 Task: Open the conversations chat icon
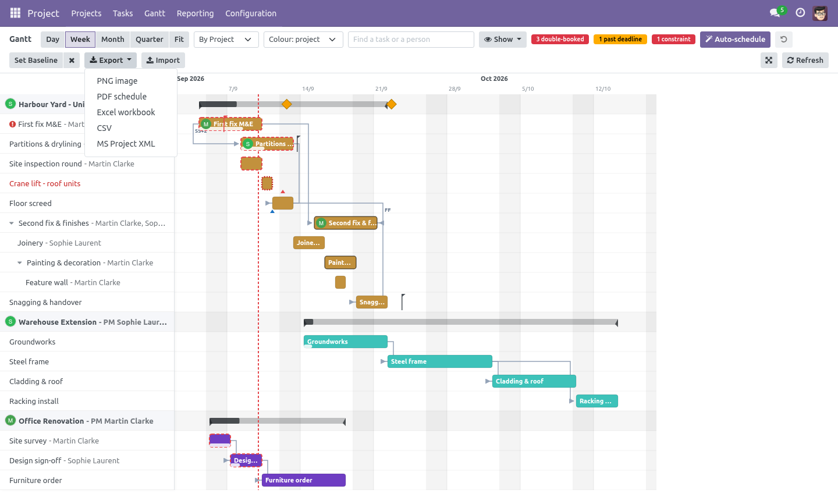click(x=775, y=13)
